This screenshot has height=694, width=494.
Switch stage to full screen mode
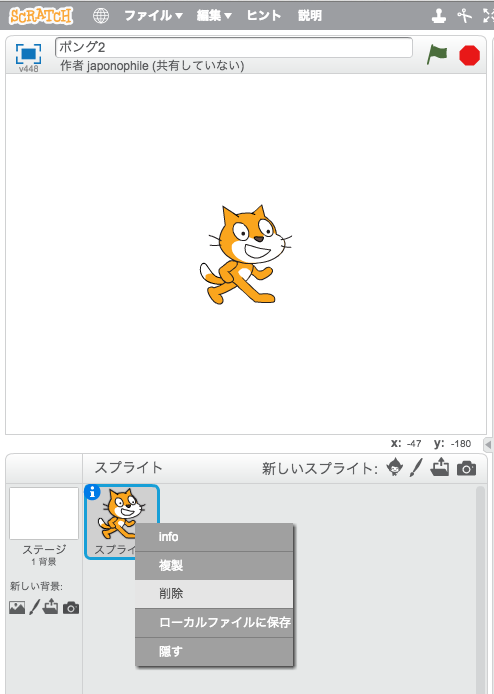pyautogui.click(x=28, y=54)
